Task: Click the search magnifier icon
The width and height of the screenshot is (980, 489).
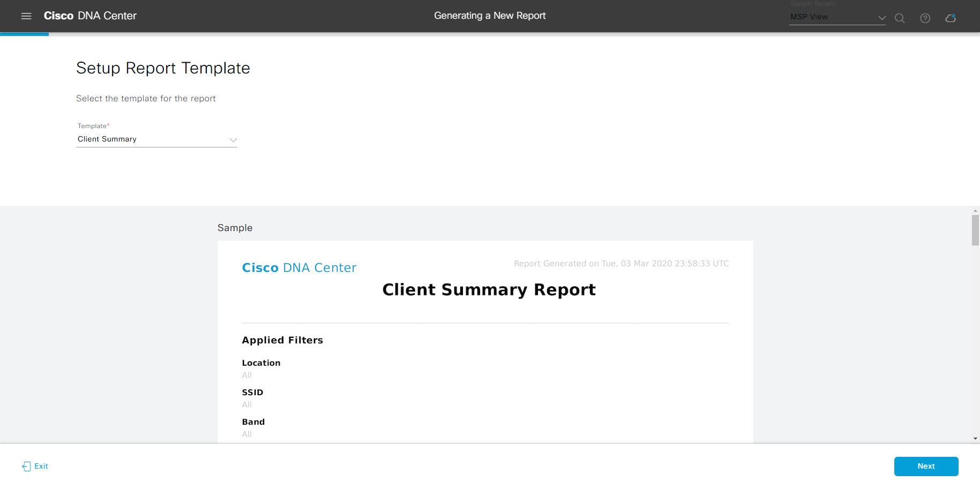Action: point(900,18)
